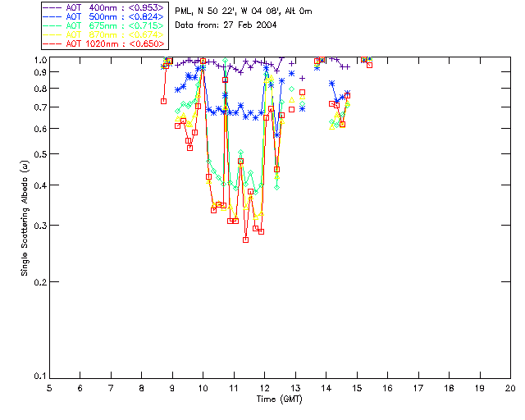The height and width of the screenshot is (420, 525).
Task: Click the y-axis tick label 0.8
Action: 40,89
